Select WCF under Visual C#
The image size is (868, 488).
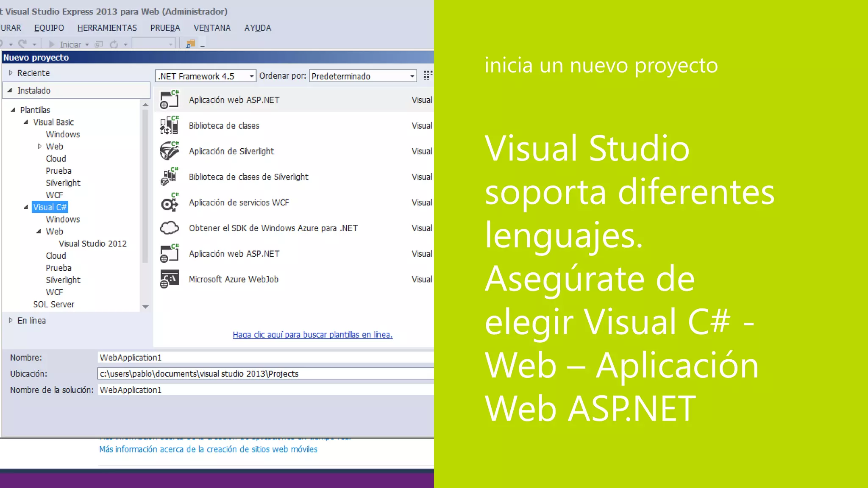[x=54, y=292]
